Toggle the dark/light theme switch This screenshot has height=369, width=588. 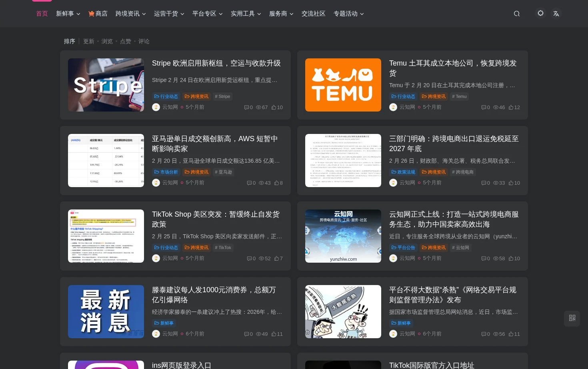(540, 13)
